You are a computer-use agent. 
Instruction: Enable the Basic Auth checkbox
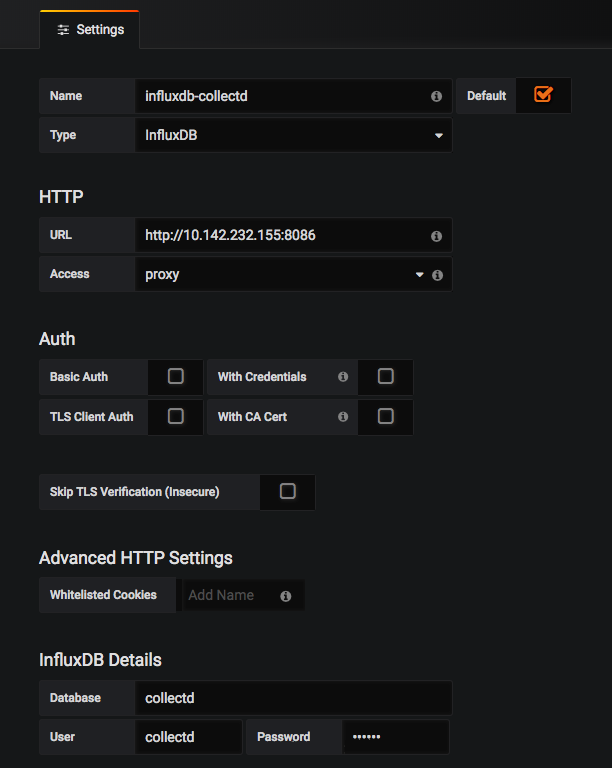click(176, 376)
